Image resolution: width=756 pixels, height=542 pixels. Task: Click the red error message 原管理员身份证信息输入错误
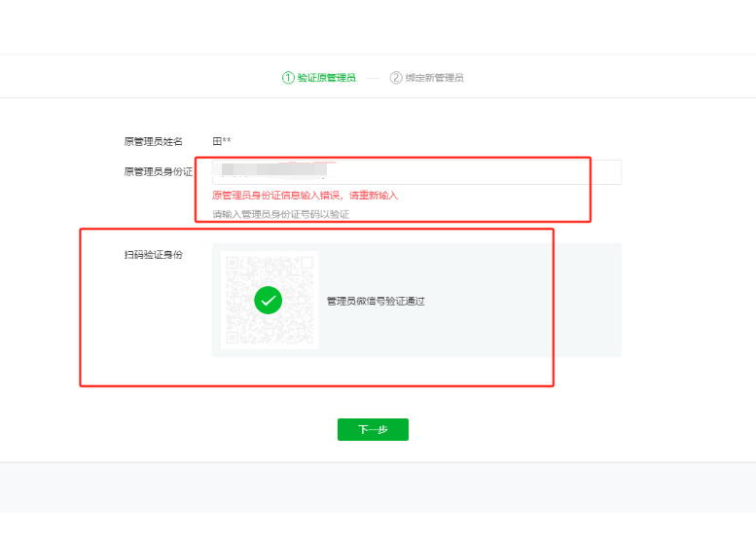pyautogui.click(x=305, y=196)
